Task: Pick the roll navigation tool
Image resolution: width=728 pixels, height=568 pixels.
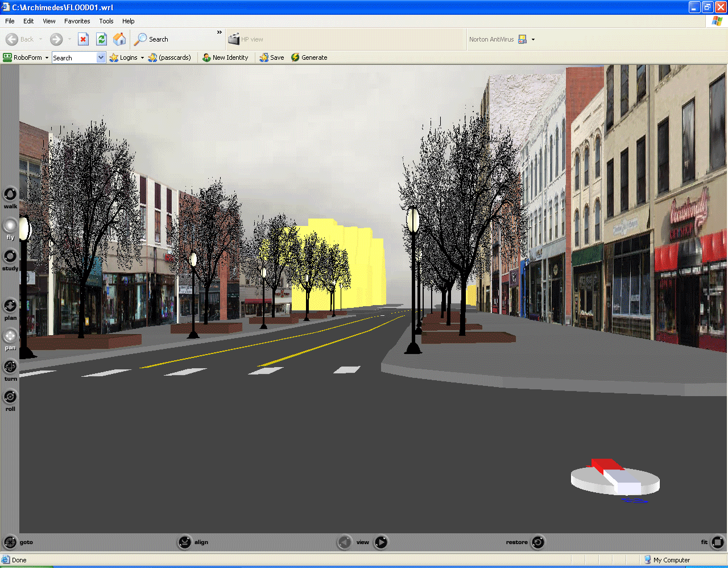Action: tap(10, 397)
